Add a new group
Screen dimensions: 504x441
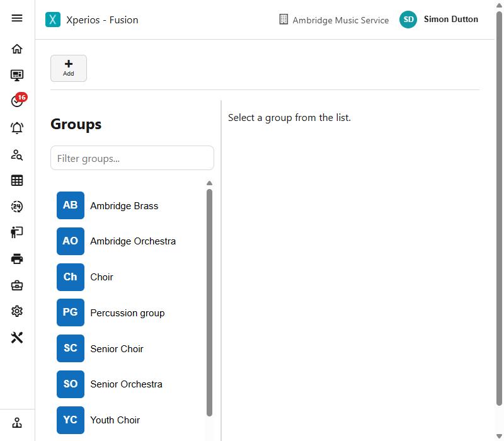[x=69, y=68]
